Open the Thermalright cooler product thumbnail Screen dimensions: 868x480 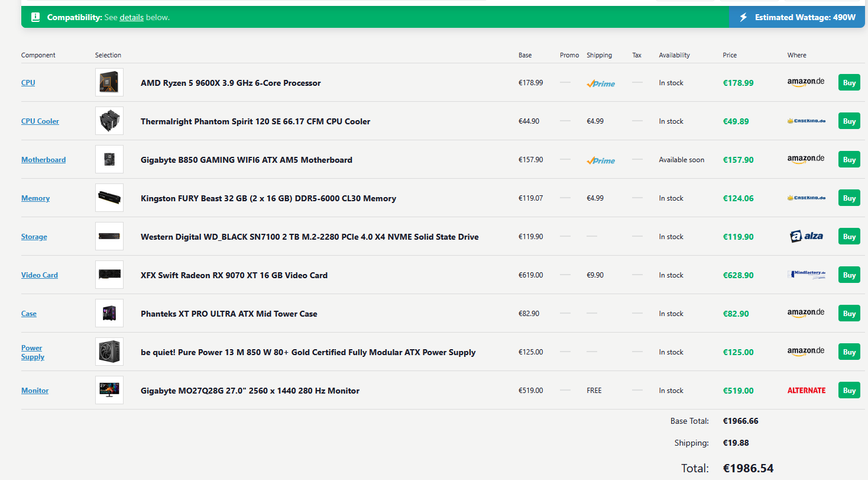pyautogui.click(x=109, y=121)
